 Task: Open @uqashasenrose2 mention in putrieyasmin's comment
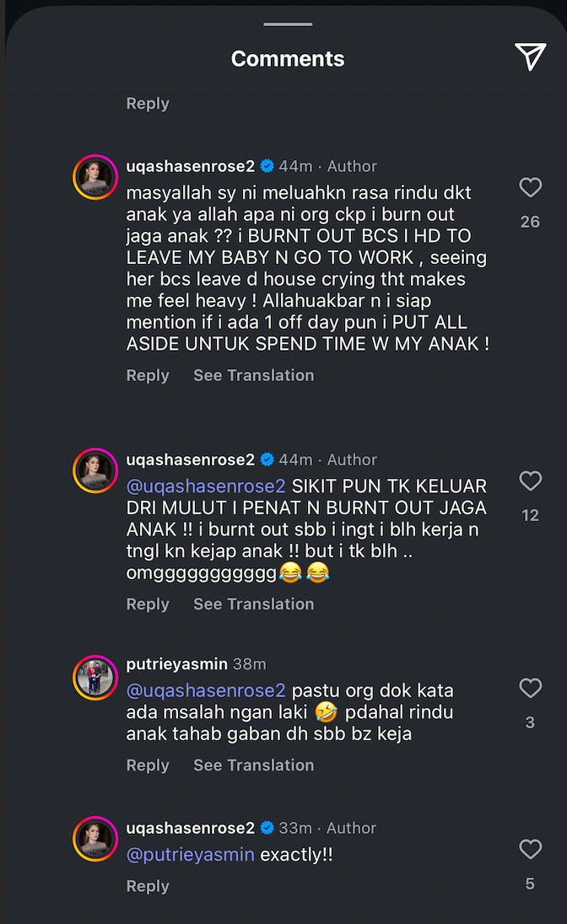click(206, 690)
